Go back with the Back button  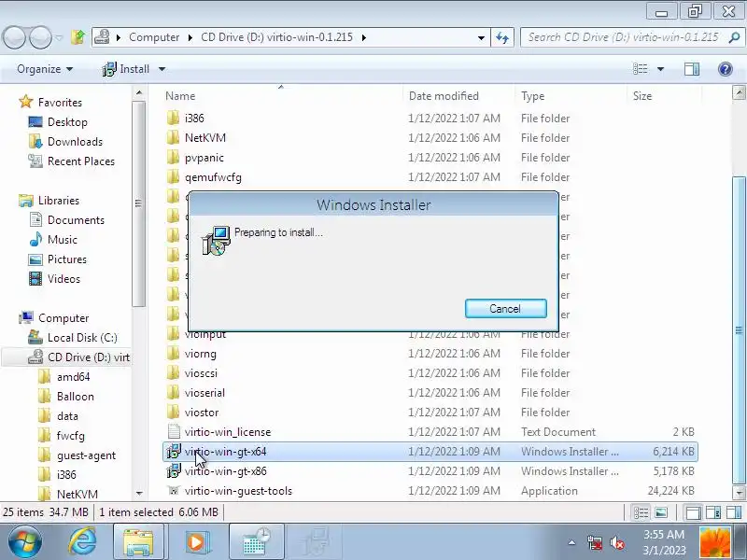(x=15, y=37)
